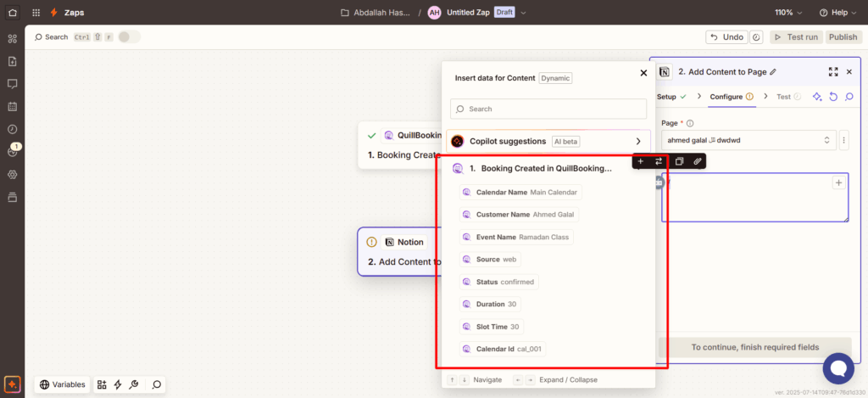Click the AI sparkle icon in step panel

click(x=817, y=97)
